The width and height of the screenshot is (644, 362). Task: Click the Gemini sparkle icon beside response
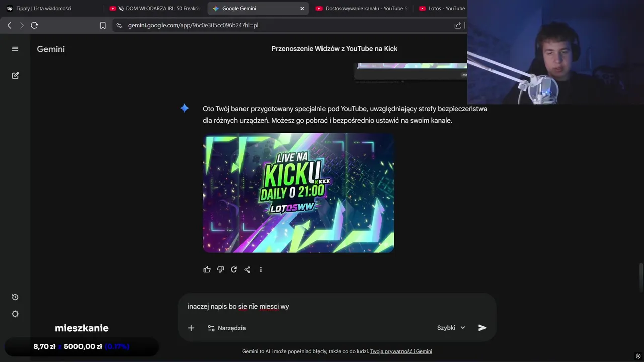point(185,108)
